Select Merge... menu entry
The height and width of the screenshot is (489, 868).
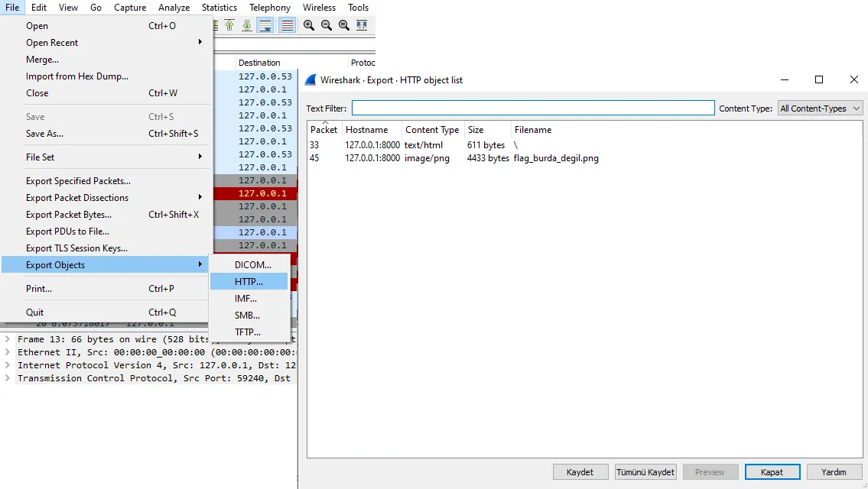click(106, 59)
